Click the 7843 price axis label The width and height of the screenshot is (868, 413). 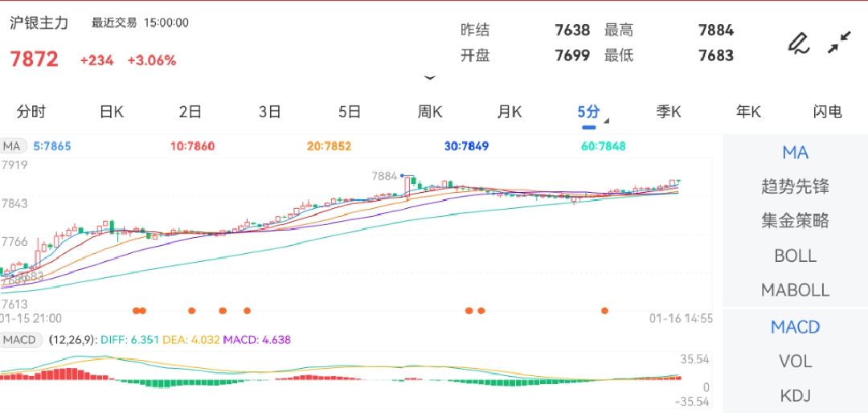[x=14, y=204]
